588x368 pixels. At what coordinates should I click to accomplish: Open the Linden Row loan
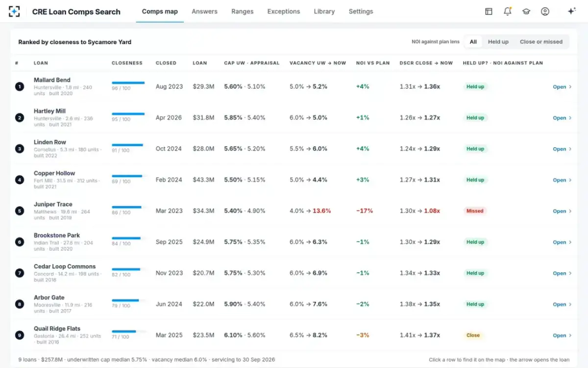point(563,149)
